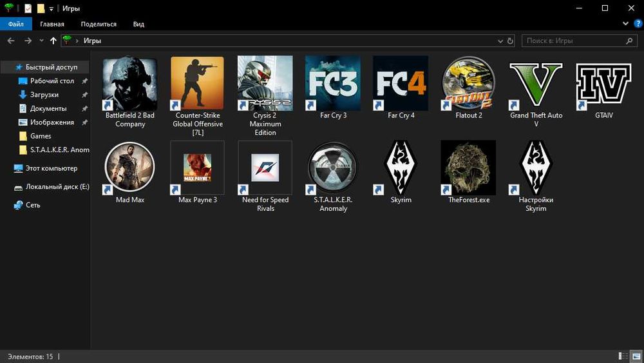Click the search magnifier icon

tap(629, 41)
